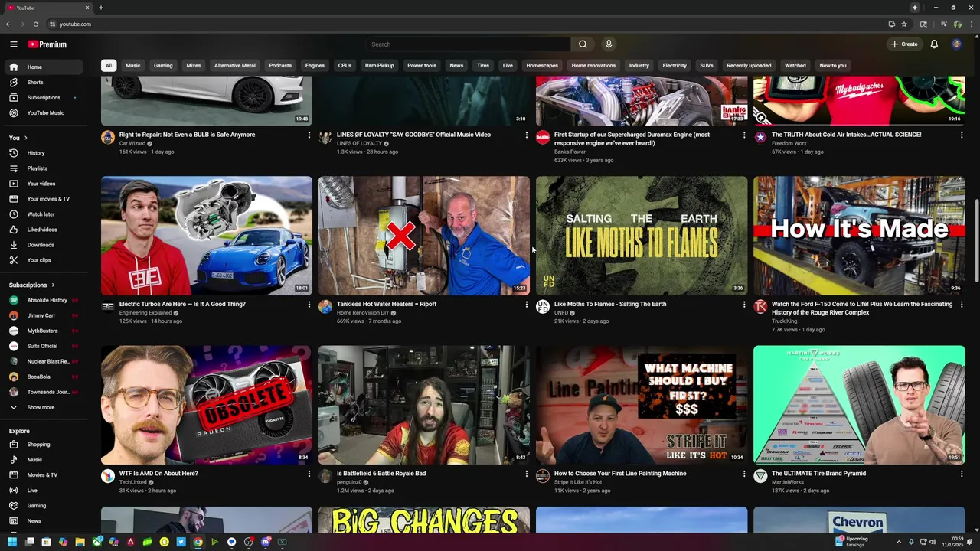Screen dimensions: 980x551
Task: Open Right to Repair video title
Action: [x=187, y=135]
